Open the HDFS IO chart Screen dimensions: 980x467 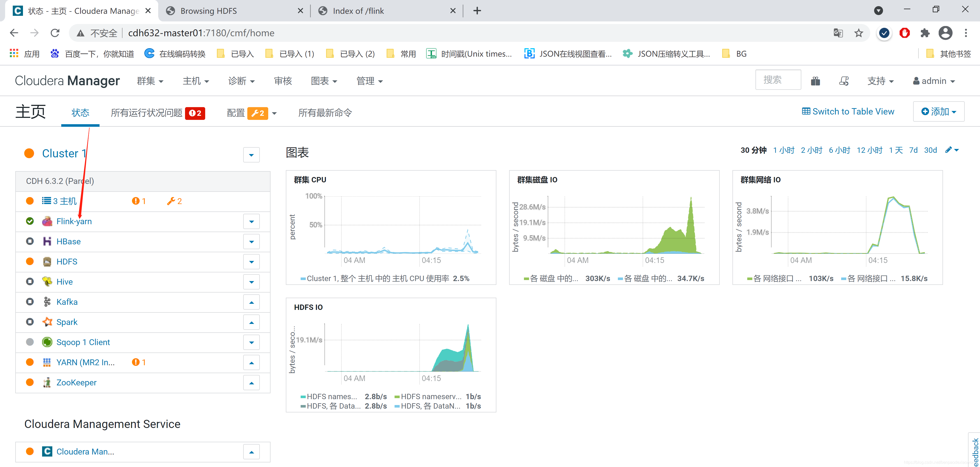point(391,355)
